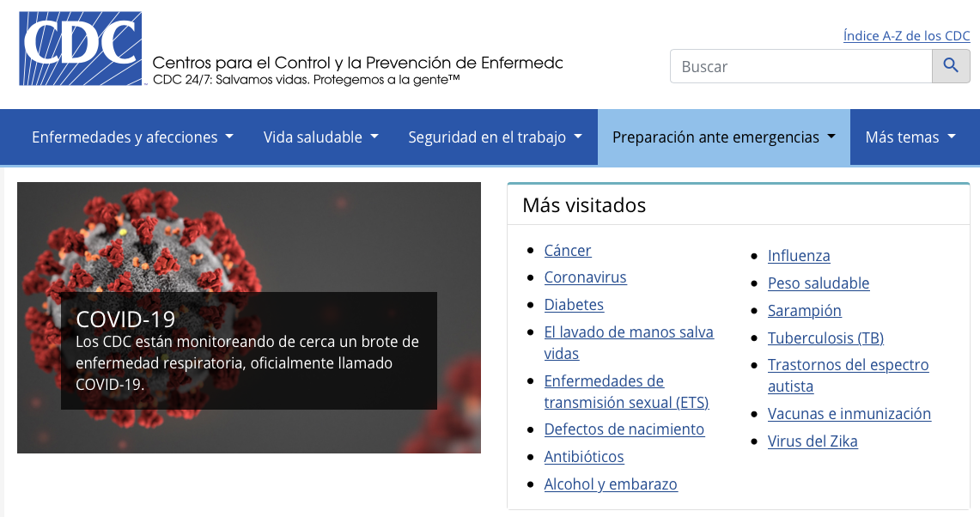The height and width of the screenshot is (517, 980).
Task: Open the Seguridad en el trabajo menu
Action: pos(495,137)
